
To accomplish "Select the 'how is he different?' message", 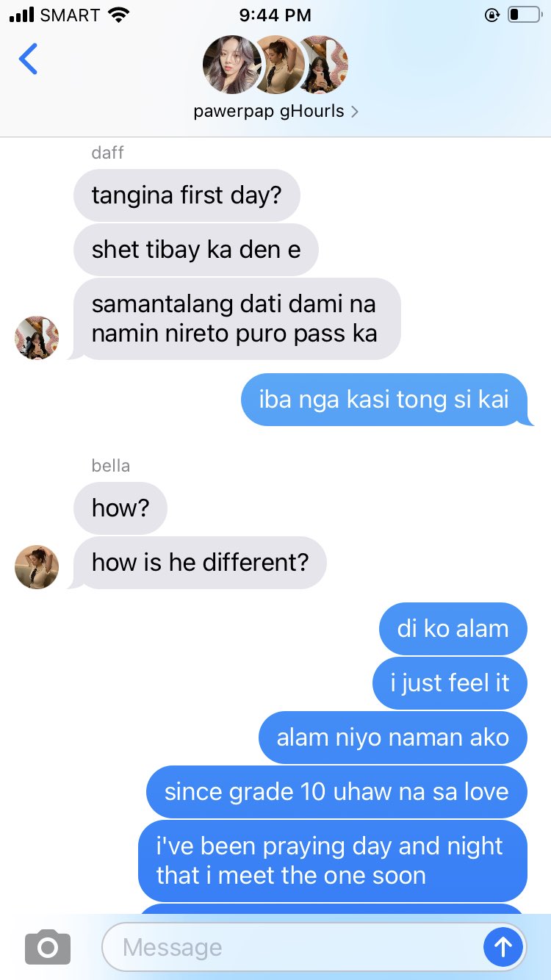I will click(x=200, y=563).
